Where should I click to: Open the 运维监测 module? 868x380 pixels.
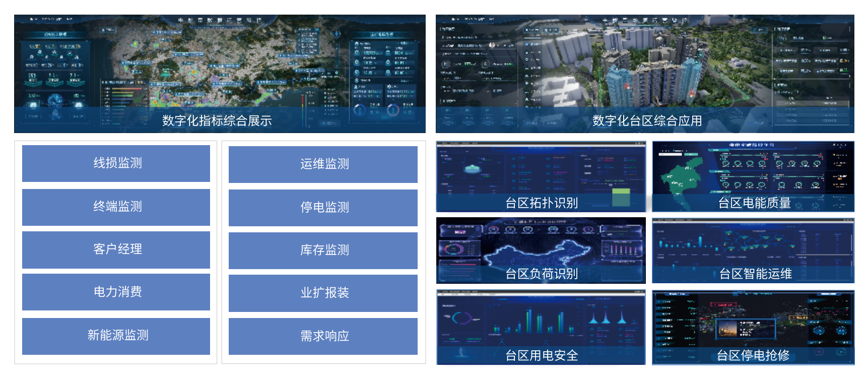(x=323, y=164)
